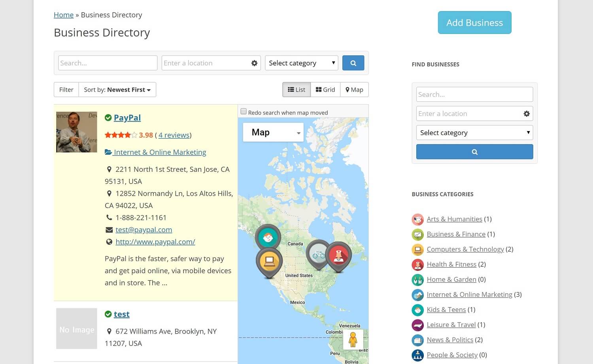Enable Redo search when map moved
Viewport: 593px width, 364px height.
(x=244, y=111)
